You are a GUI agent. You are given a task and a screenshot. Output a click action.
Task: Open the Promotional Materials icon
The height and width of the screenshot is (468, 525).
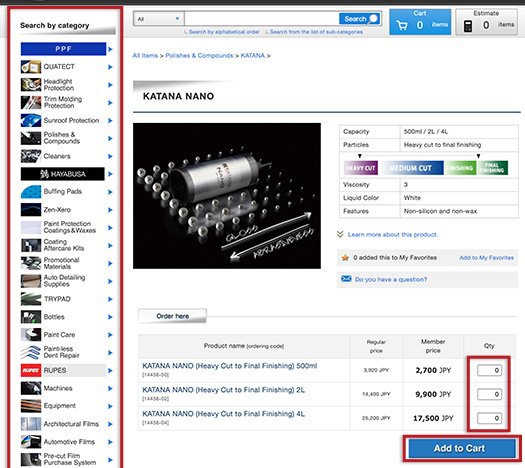[31, 263]
